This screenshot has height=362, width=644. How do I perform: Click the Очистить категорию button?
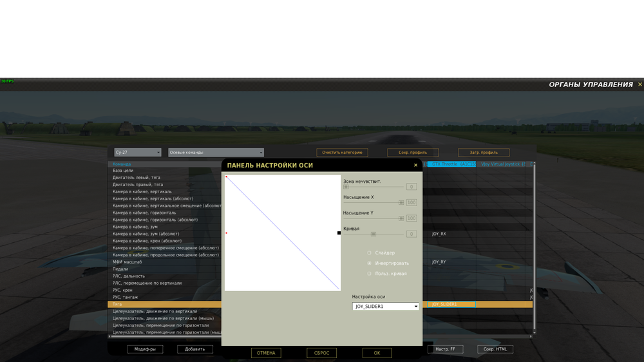(x=342, y=153)
